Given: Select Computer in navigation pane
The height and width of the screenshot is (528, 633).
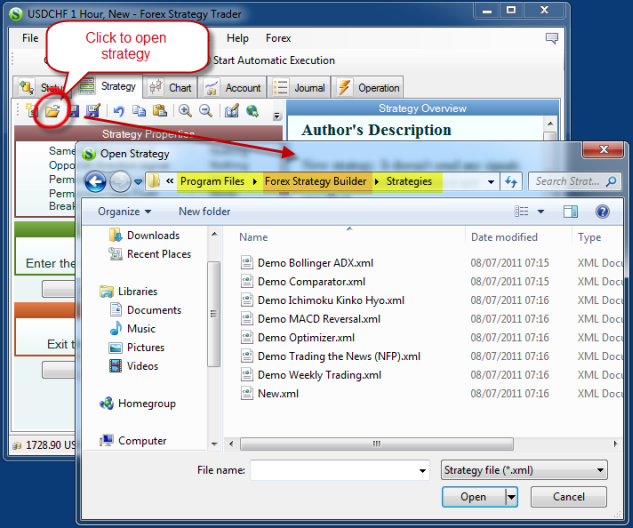Looking at the screenshot, I should 133,441.
